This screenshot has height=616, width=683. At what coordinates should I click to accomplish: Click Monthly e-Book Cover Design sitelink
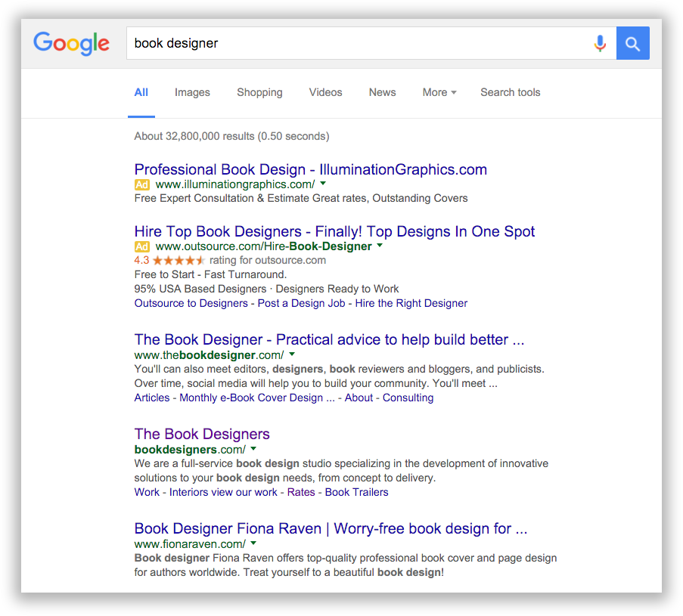pyautogui.click(x=257, y=398)
